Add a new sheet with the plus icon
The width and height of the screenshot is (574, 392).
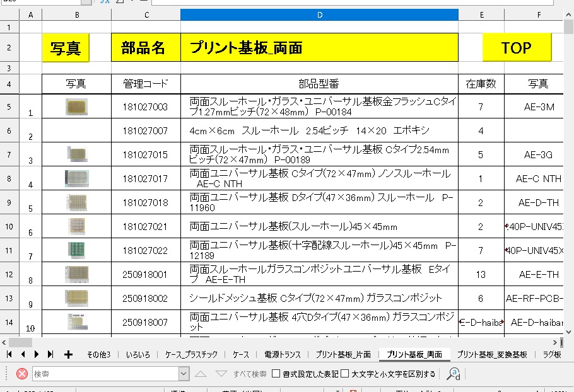(68, 354)
